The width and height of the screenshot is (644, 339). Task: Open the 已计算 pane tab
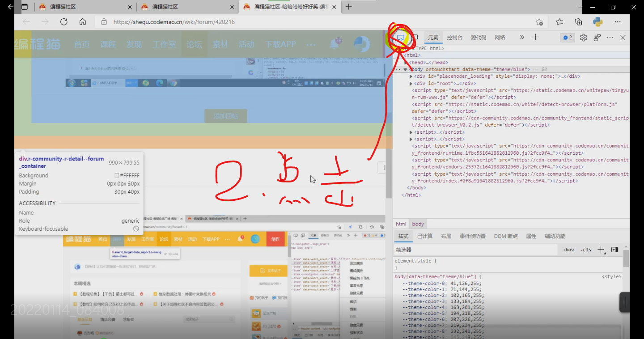pyautogui.click(x=425, y=236)
